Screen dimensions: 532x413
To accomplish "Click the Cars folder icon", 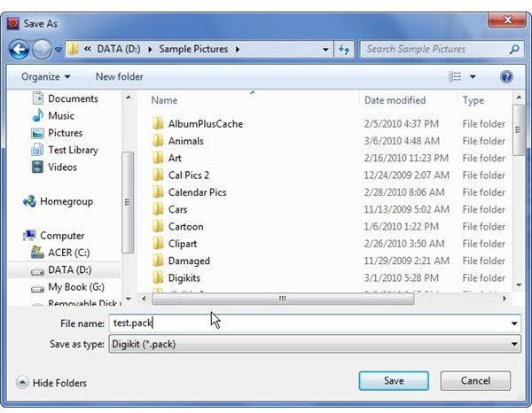I will (x=158, y=209).
